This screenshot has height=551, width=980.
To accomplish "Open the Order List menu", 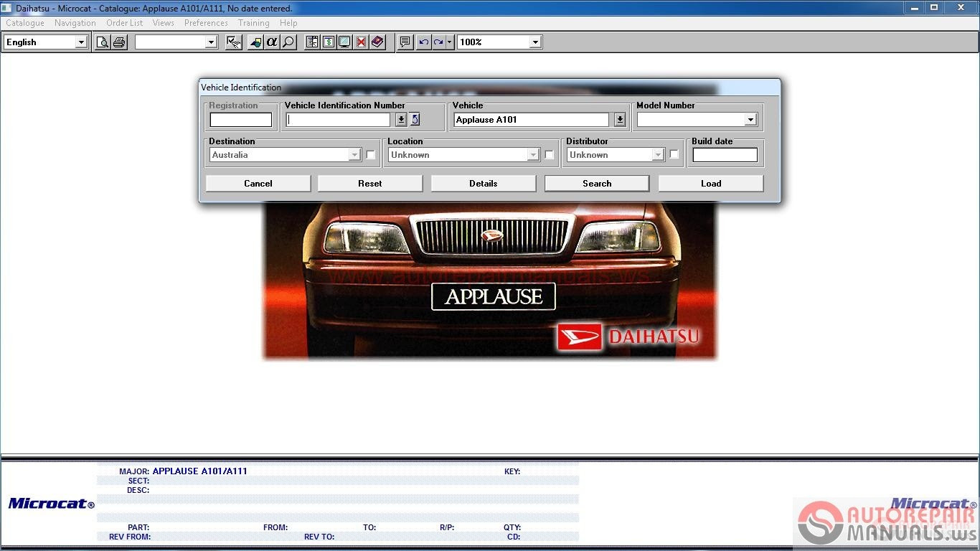I will pos(124,23).
